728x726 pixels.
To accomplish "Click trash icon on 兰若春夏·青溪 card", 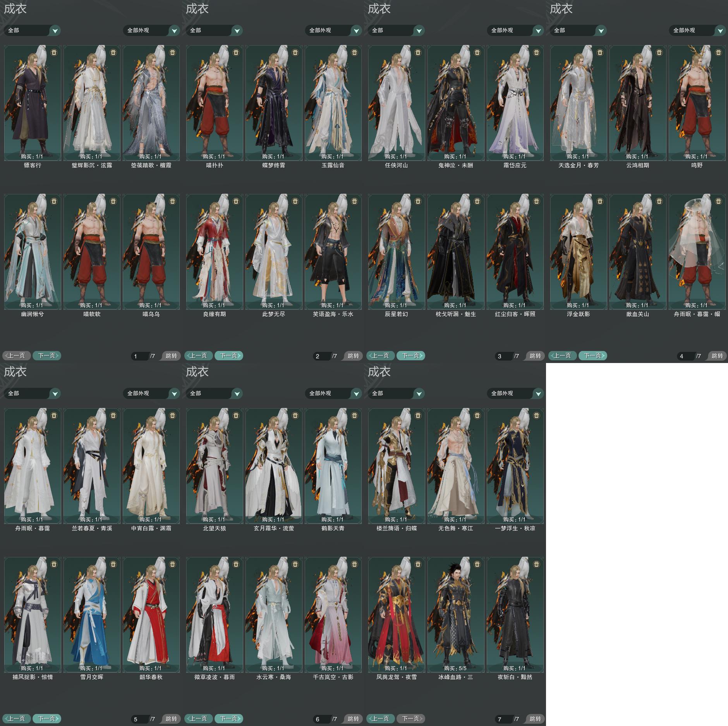I will [x=113, y=415].
